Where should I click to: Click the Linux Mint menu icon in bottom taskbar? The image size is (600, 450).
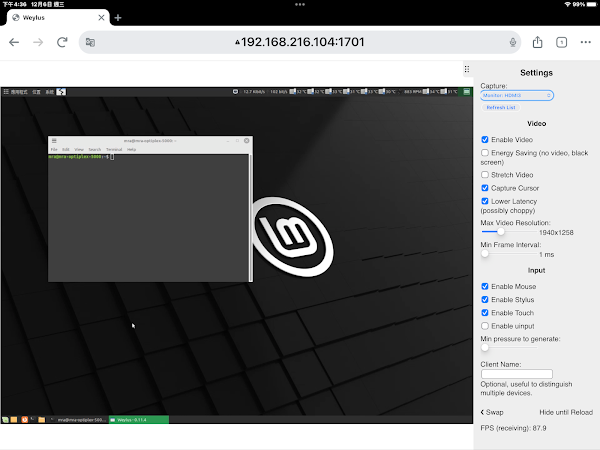point(5,420)
